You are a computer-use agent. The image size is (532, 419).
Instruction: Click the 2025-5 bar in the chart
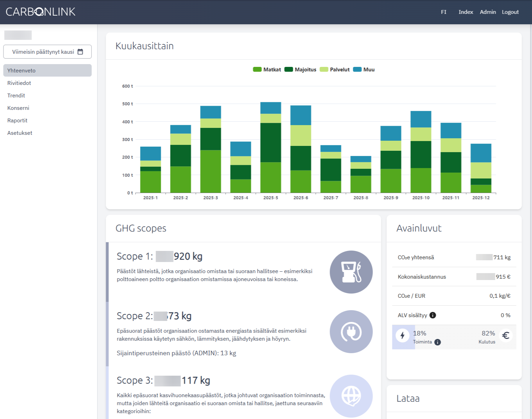(271, 147)
